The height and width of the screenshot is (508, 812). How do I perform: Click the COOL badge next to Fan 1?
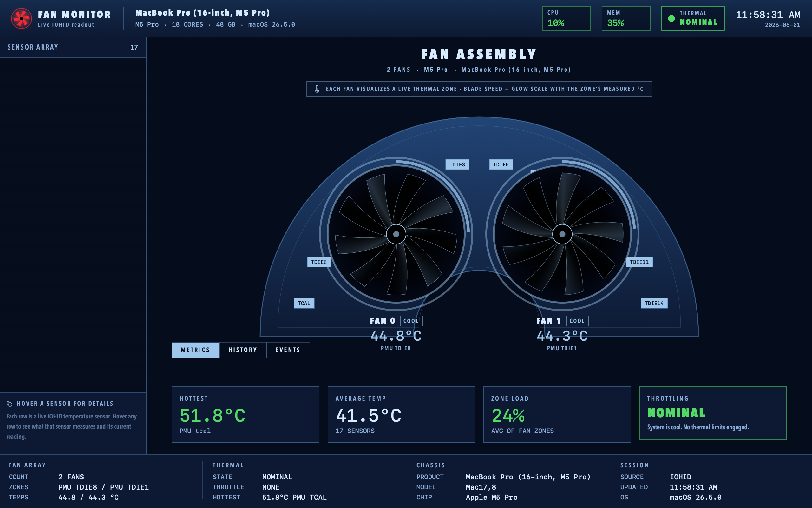(577, 321)
